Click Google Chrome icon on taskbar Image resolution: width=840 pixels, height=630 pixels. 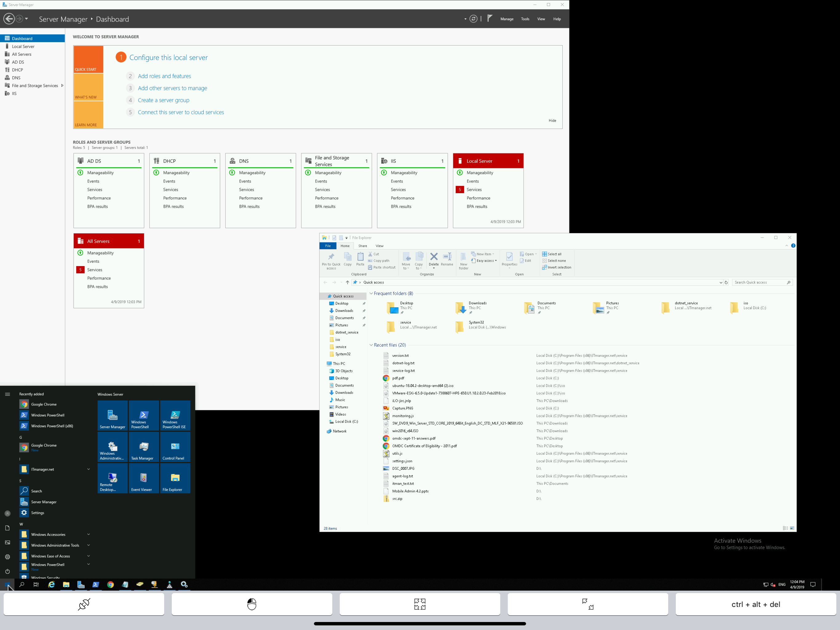click(x=110, y=584)
